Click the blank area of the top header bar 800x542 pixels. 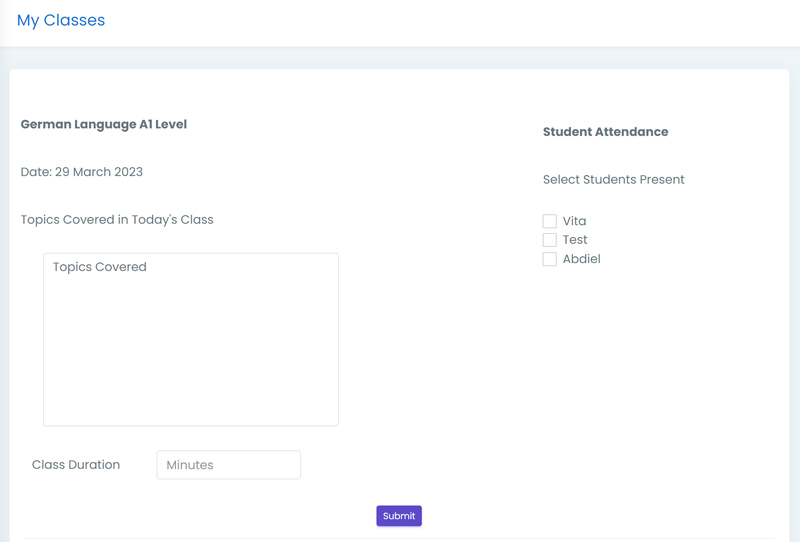[x=449, y=23]
